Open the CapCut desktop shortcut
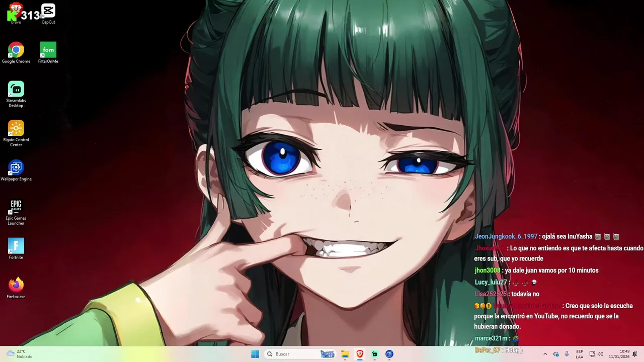 tap(48, 14)
